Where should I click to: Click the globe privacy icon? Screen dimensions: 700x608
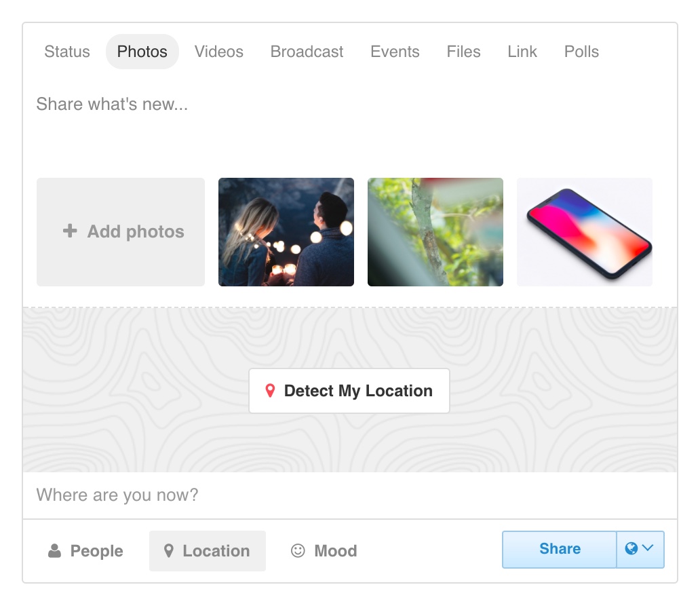click(x=631, y=548)
